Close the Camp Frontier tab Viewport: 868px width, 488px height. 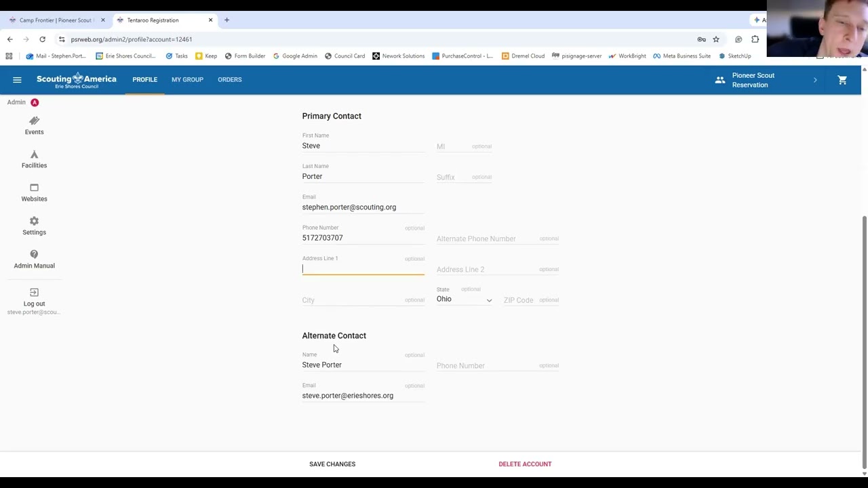(103, 20)
